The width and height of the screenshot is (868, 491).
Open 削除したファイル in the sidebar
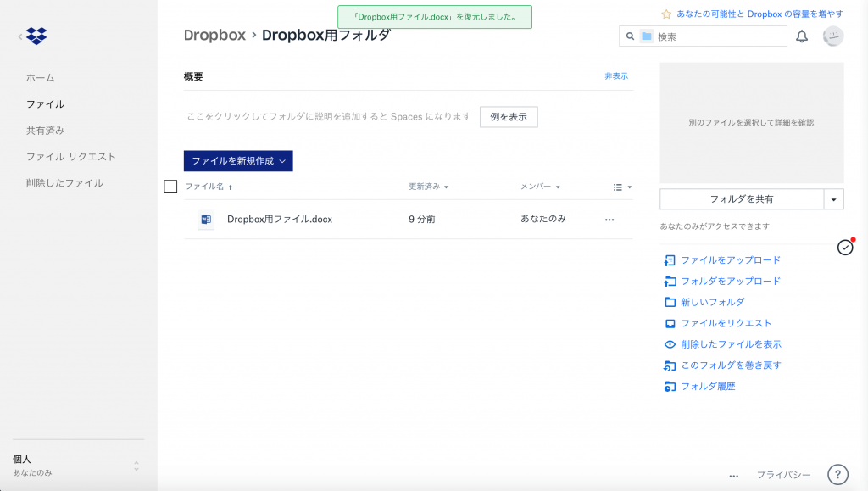64,183
